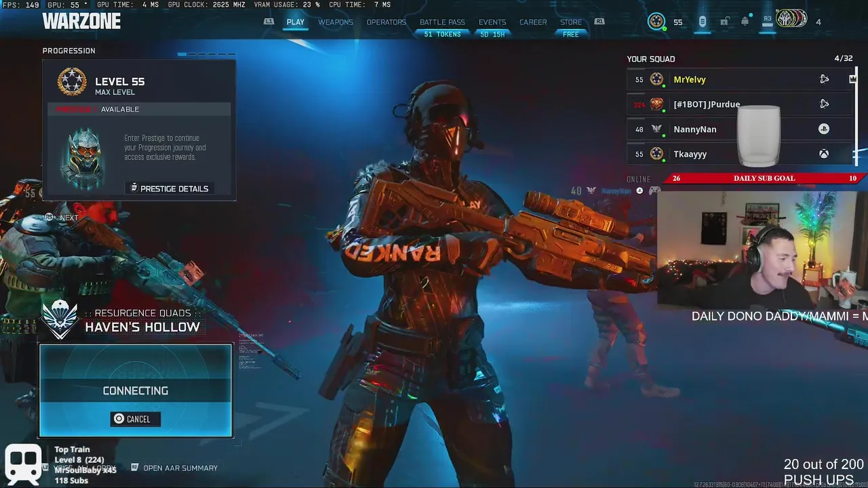The height and width of the screenshot is (488, 868).
Task: Click the Resurgence parachute mode emblem
Action: point(60,320)
